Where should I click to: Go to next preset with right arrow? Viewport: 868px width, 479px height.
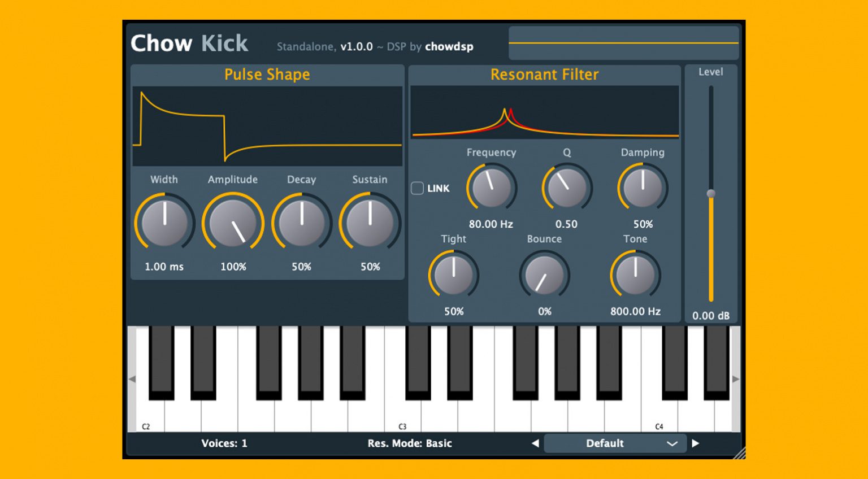(696, 443)
